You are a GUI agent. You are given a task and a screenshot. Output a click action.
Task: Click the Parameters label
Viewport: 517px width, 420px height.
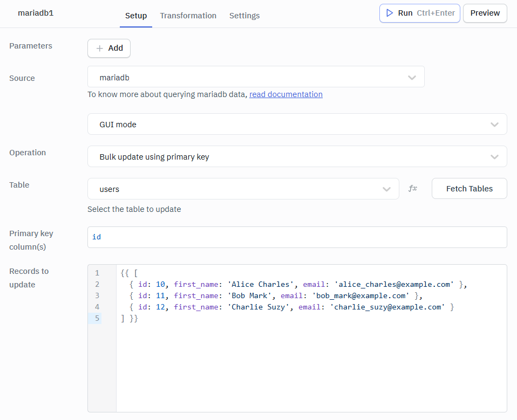point(31,46)
